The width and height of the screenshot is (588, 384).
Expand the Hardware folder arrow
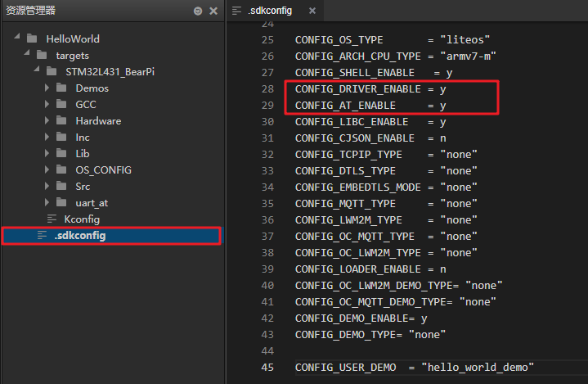[47, 120]
